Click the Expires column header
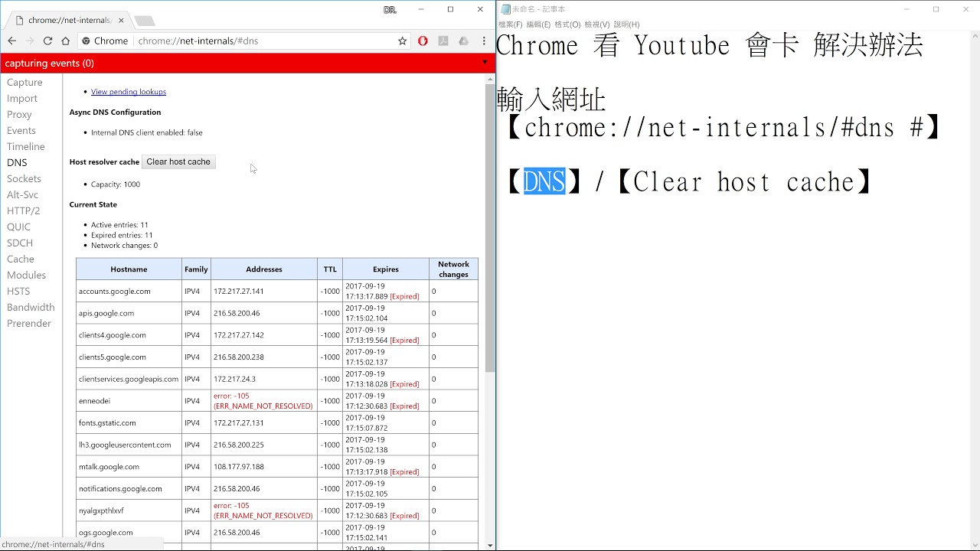Image resolution: width=980 pixels, height=551 pixels. pos(386,269)
